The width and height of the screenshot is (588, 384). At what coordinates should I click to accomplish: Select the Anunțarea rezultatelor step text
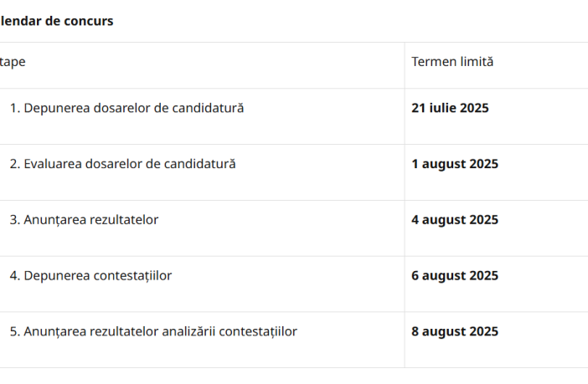tap(91, 220)
